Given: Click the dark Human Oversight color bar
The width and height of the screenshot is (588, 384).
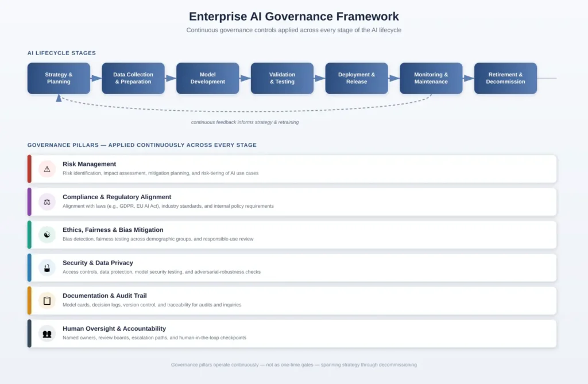Looking at the screenshot, I should [29, 333].
